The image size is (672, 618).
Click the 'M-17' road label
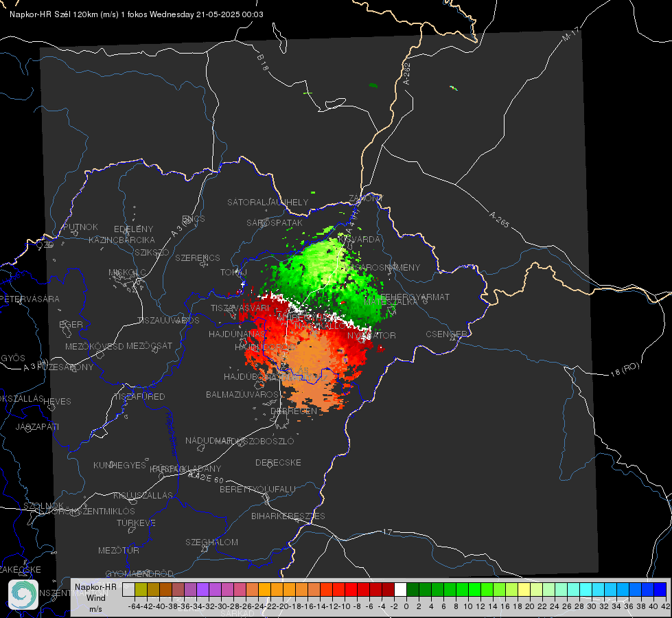coord(570,34)
